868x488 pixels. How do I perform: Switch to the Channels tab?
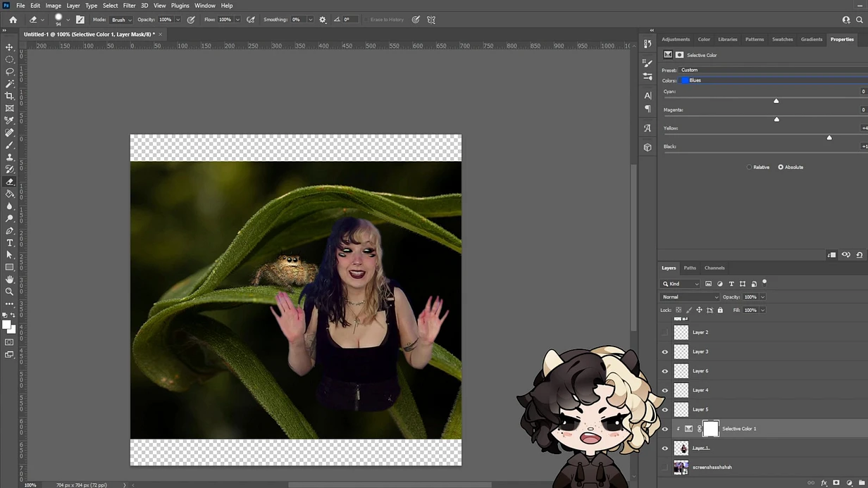click(x=714, y=268)
